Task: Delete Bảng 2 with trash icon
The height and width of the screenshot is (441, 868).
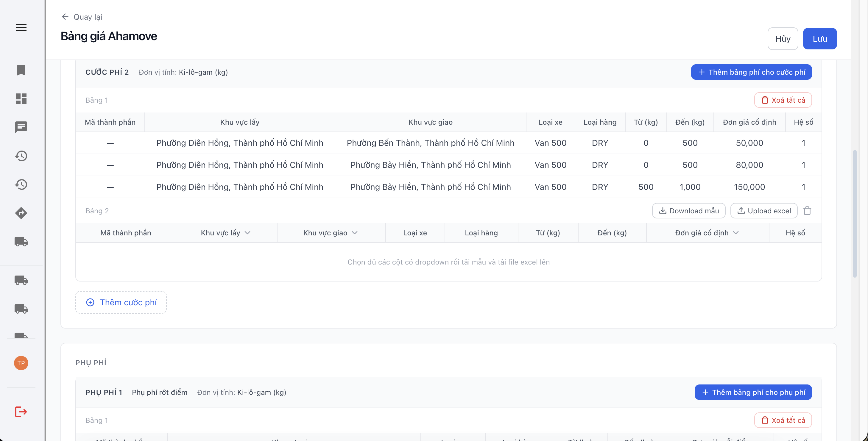Action: (807, 211)
